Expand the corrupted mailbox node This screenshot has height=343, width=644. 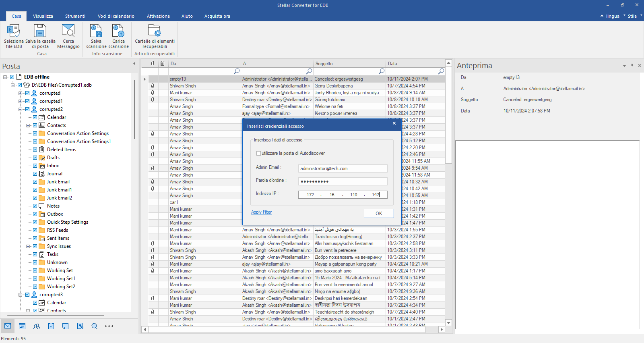point(20,93)
